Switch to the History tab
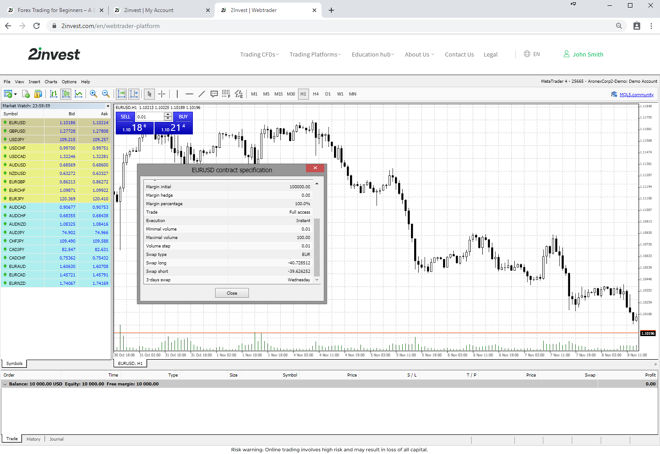 [x=33, y=439]
